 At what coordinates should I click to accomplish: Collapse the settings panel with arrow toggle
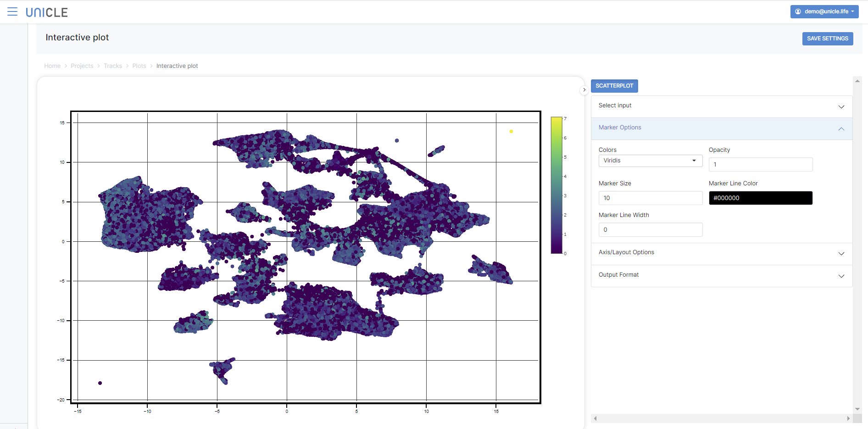[x=584, y=90]
